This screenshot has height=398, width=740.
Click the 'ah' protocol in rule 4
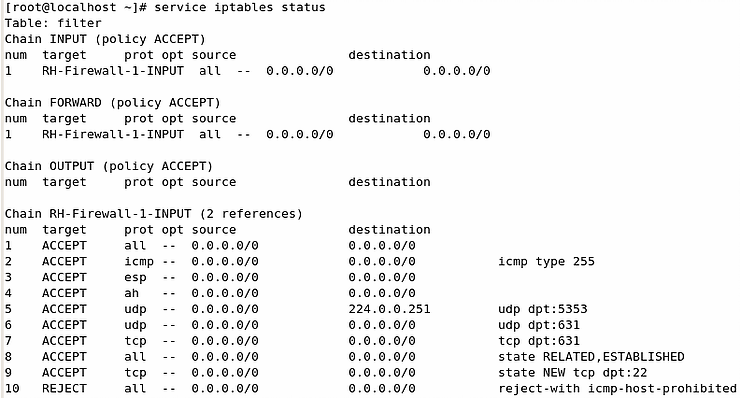pyautogui.click(x=132, y=294)
